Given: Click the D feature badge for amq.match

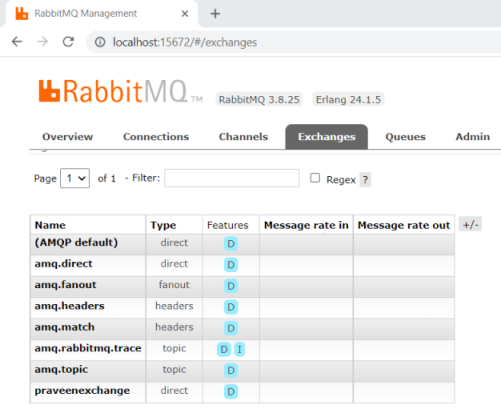Looking at the screenshot, I should [x=231, y=328].
